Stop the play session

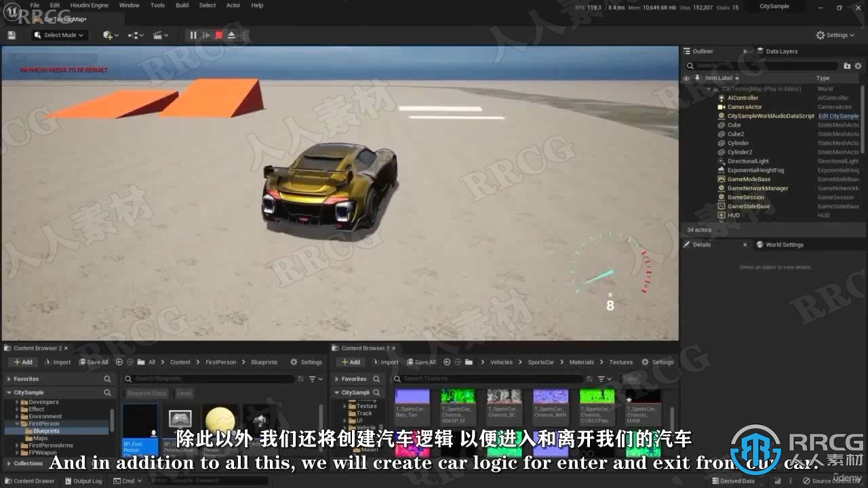[x=219, y=35]
